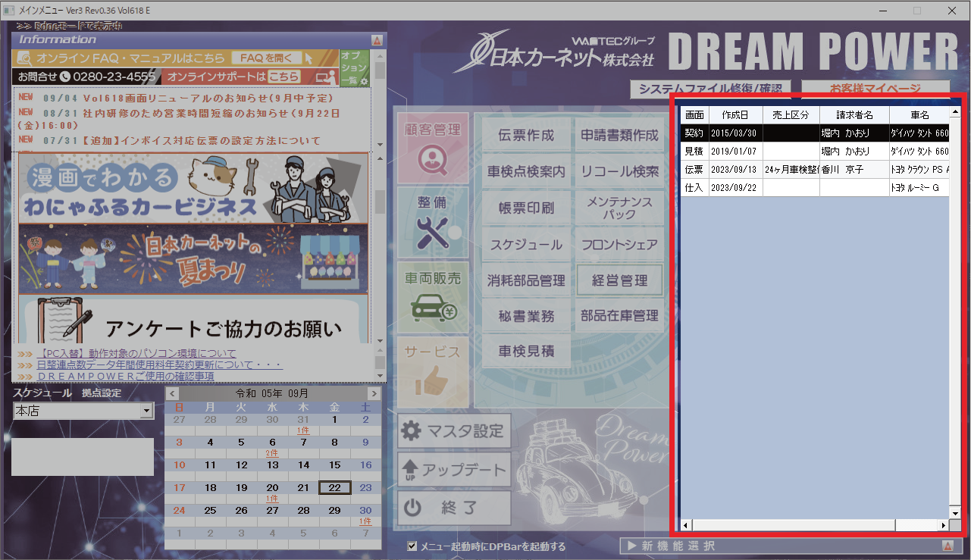Screen dimensions: 971x560
Task: Go to previous month in calendar
Action: 172,394
